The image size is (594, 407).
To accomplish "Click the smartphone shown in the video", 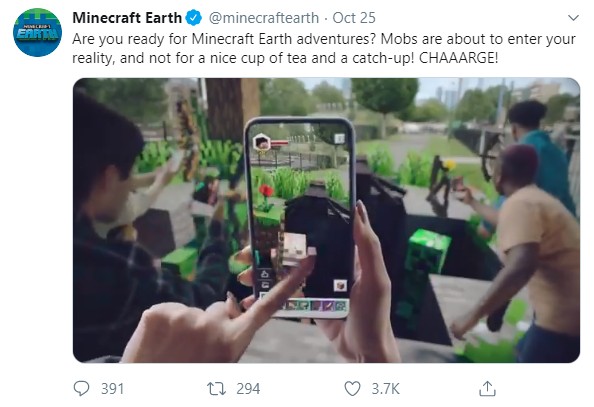I will tap(300, 218).
